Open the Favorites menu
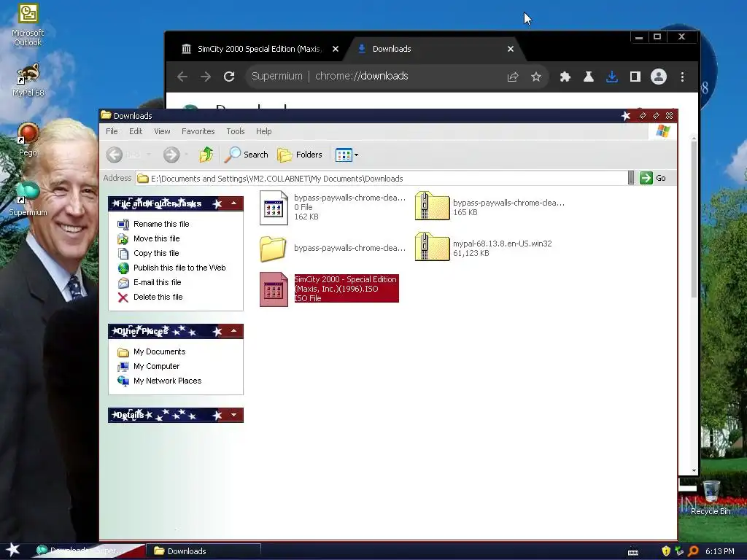This screenshot has height=560, width=747. [198, 131]
